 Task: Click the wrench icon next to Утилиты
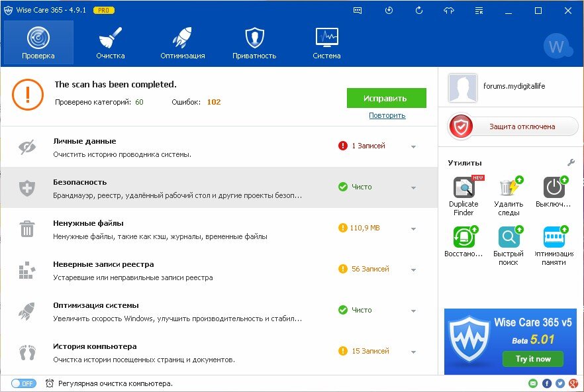571,162
